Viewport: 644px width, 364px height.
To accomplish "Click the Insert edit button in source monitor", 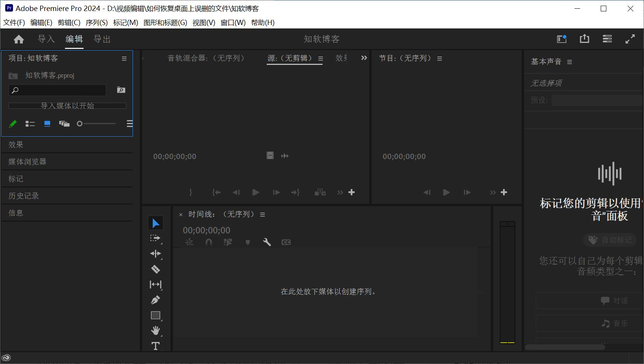I will tap(320, 192).
